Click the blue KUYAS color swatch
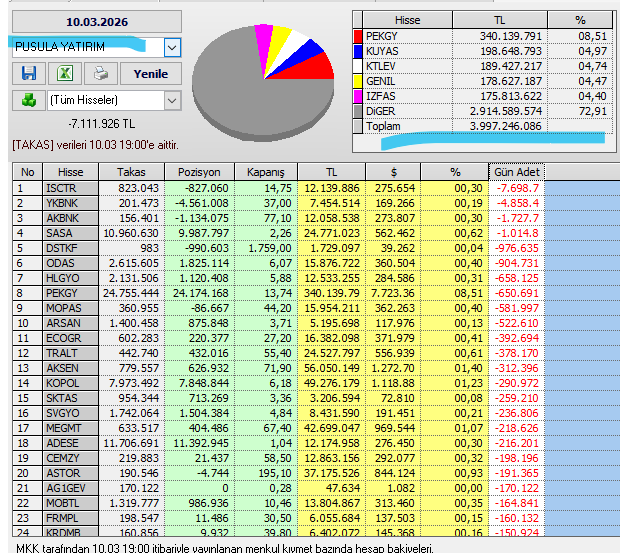This screenshot has height=553, width=620. [358, 51]
